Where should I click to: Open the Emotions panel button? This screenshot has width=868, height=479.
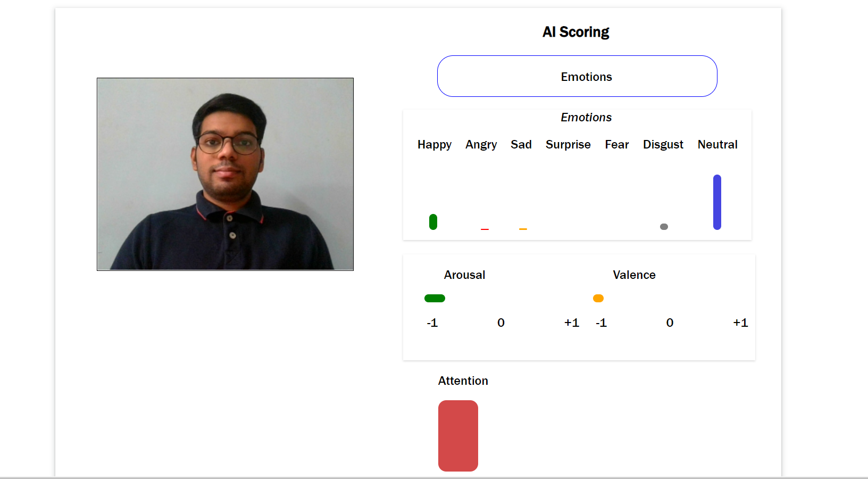[x=577, y=76]
